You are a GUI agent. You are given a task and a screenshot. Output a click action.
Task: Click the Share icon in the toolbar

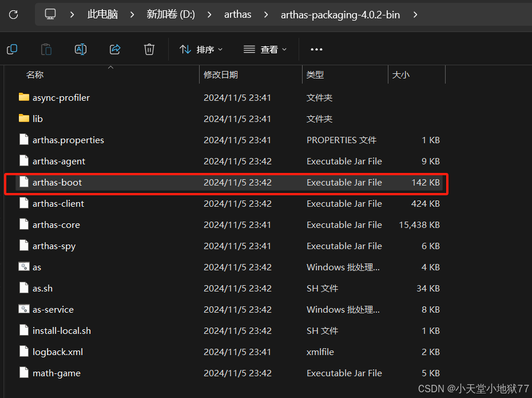(115, 49)
